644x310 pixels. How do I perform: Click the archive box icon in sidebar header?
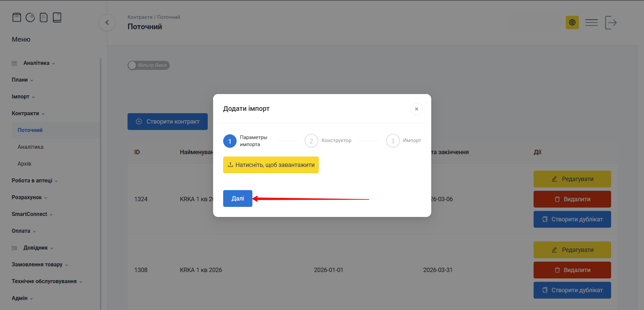point(17,17)
